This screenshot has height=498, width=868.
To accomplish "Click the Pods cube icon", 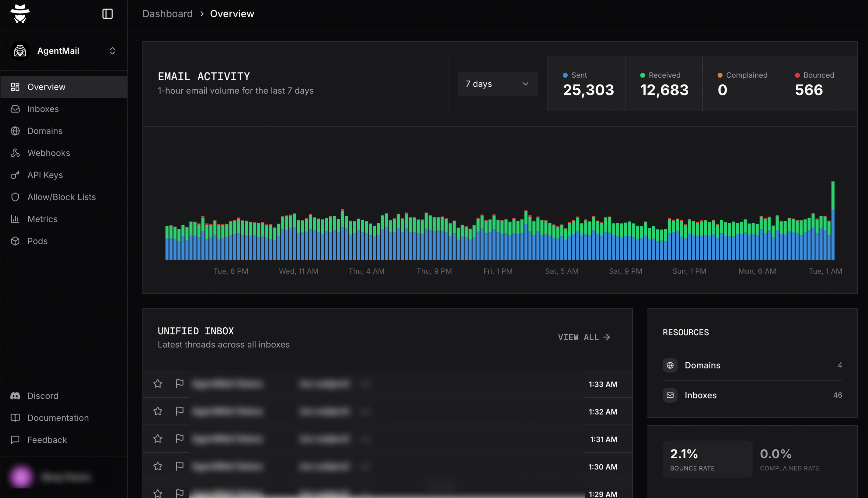I will click(x=15, y=241).
